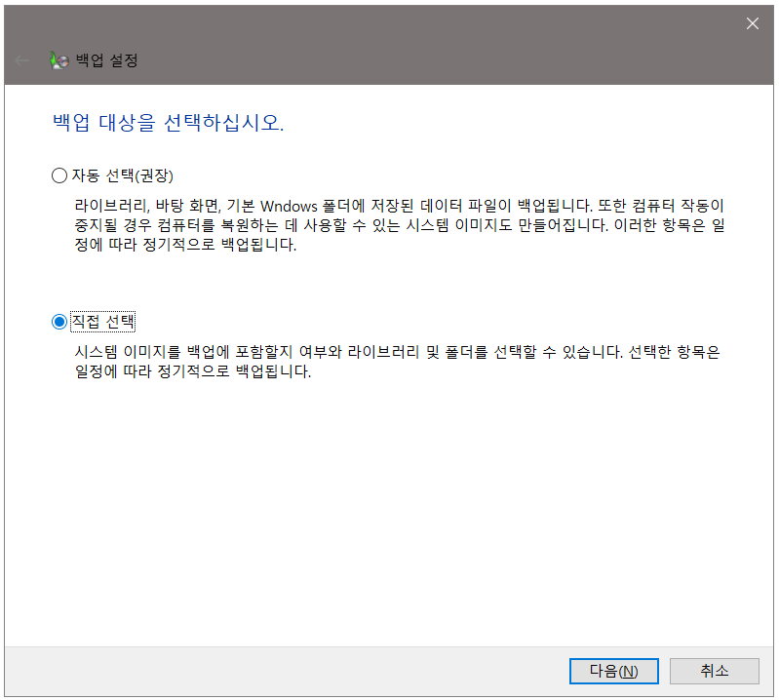Click the 백업 설정 wizard icon
779x700 pixels.
click(x=59, y=60)
